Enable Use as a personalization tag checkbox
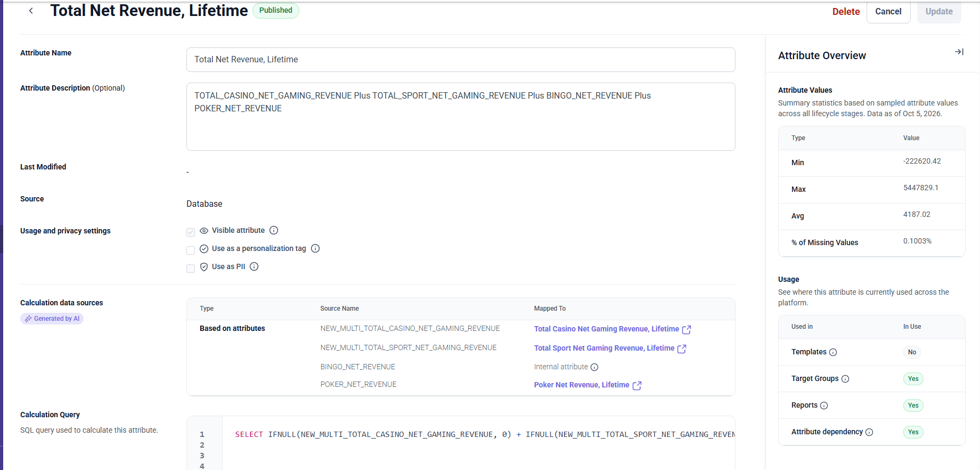 tap(191, 250)
